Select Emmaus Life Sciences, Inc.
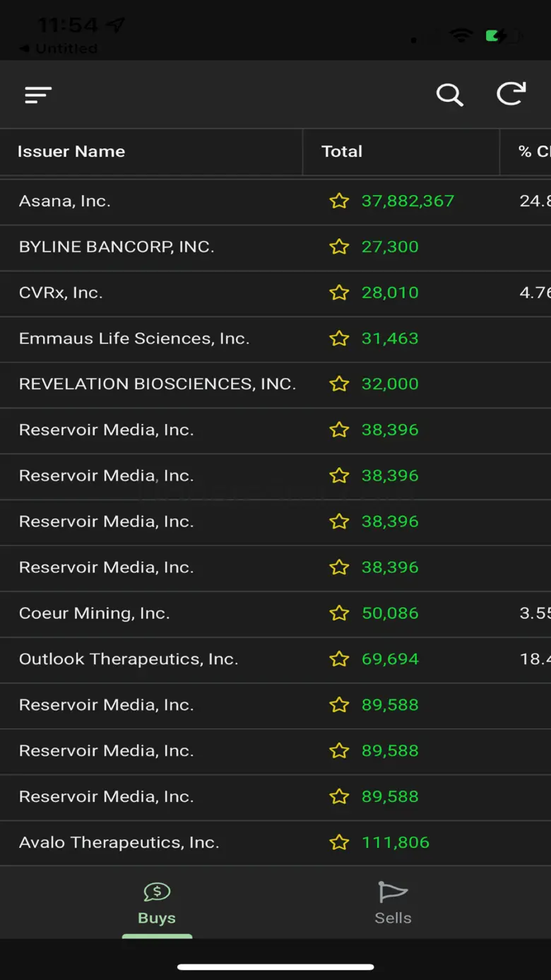The image size is (551, 980). tap(134, 338)
